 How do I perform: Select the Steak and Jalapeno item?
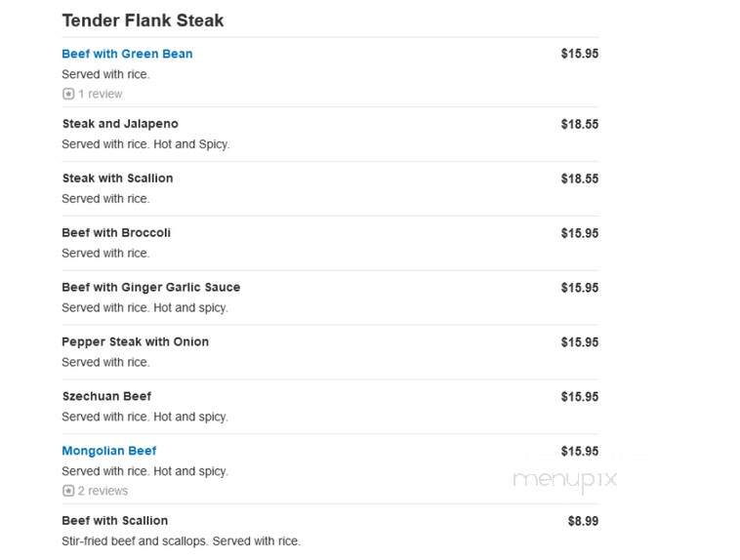click(120, 124)
